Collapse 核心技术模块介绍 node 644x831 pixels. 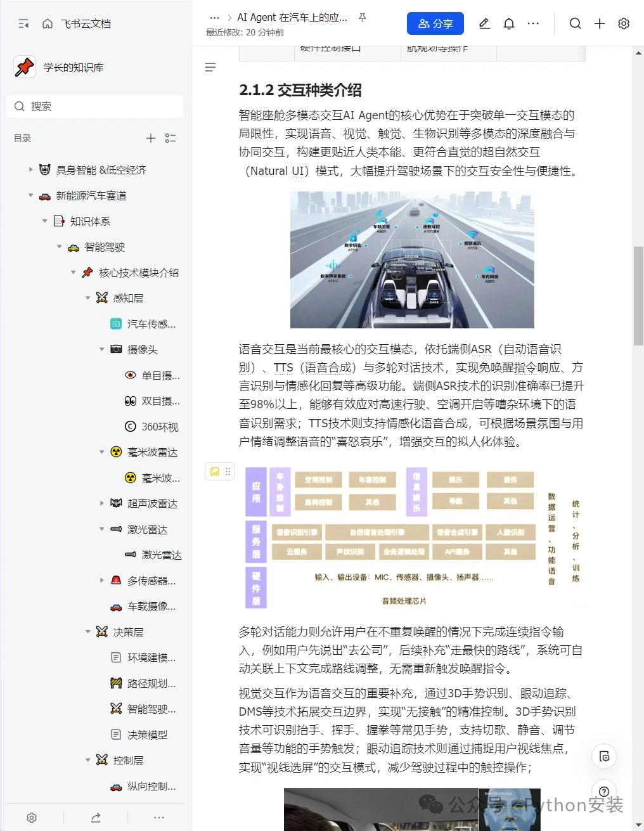(x=74, y=273)
